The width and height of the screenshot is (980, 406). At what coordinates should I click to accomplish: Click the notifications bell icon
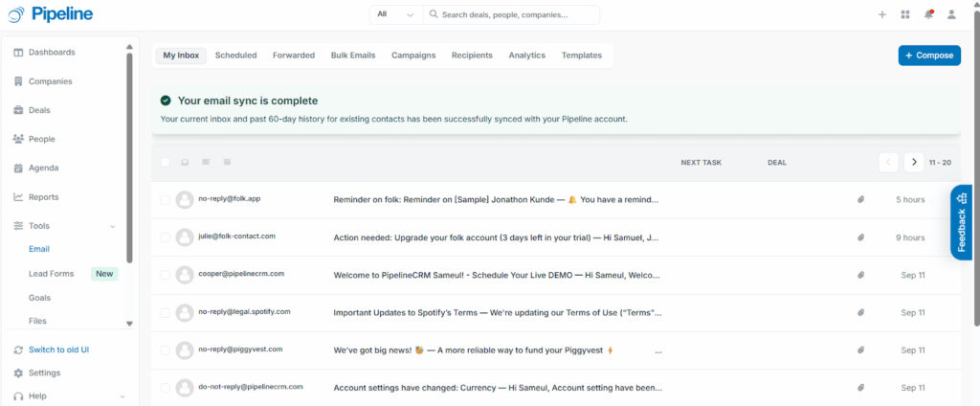coord(928,14)
